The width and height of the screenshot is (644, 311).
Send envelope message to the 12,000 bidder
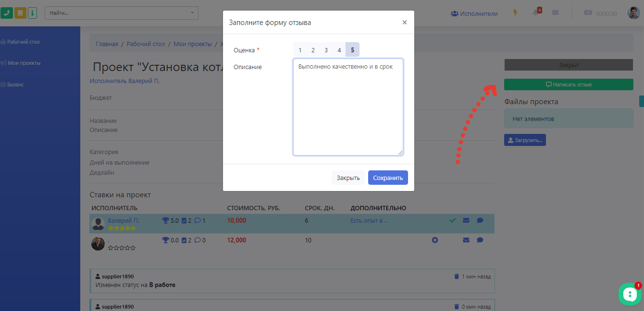coord(466,240)
